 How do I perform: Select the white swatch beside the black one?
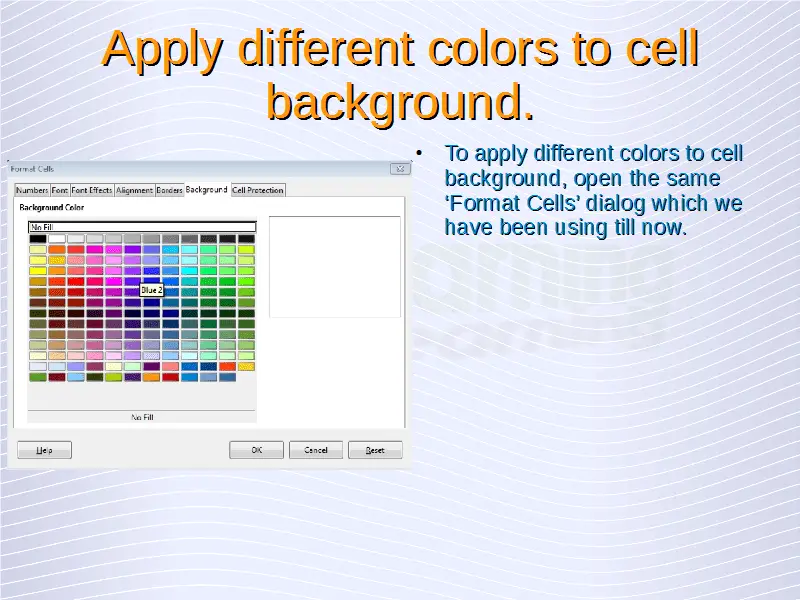click(57, 239)
